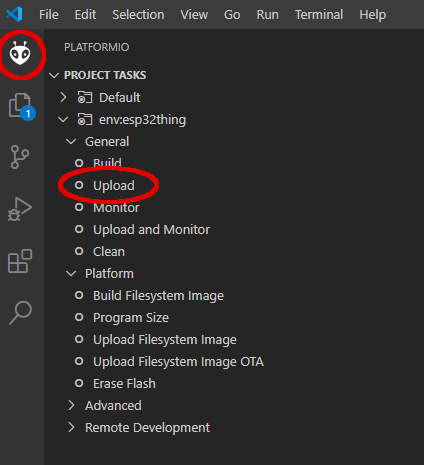Open the Explorer files icon with badge
The image size is (424, 465).
coord(21,107)
